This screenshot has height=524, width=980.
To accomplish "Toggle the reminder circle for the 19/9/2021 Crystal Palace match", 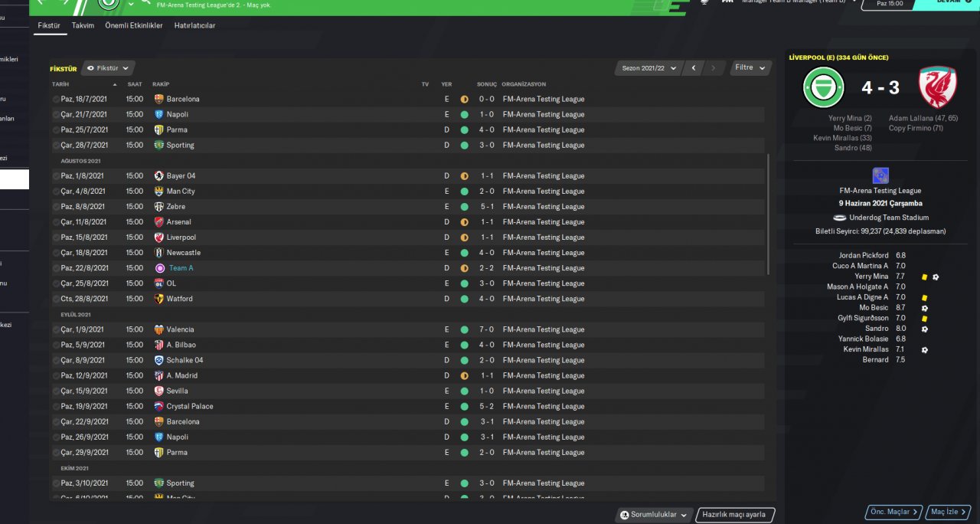I will tap(56, 406).
